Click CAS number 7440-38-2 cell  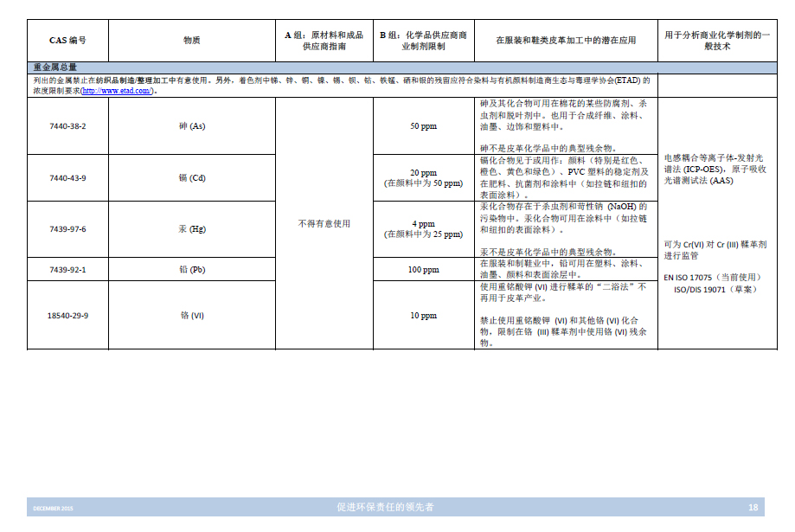click(67, 126)
